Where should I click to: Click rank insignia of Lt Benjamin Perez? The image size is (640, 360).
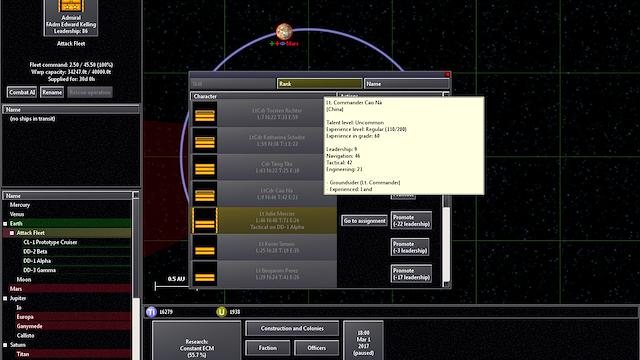(x=204, y=274)
